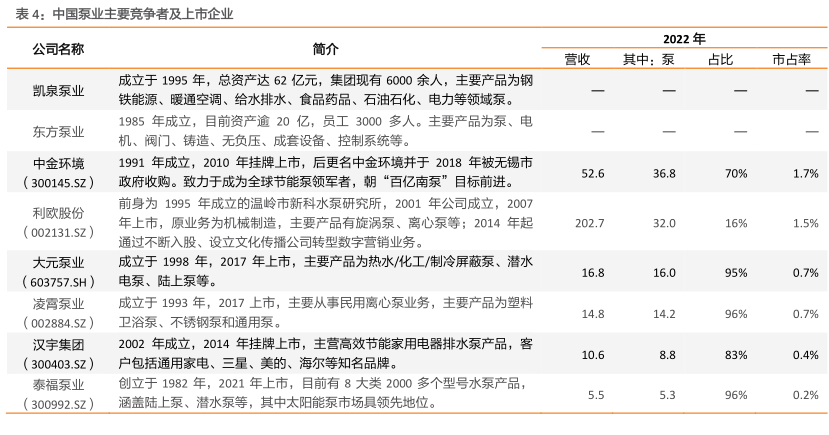
Task: Click the 东方泵业 description starting '1985 年成立'
Action: [325, 131]
